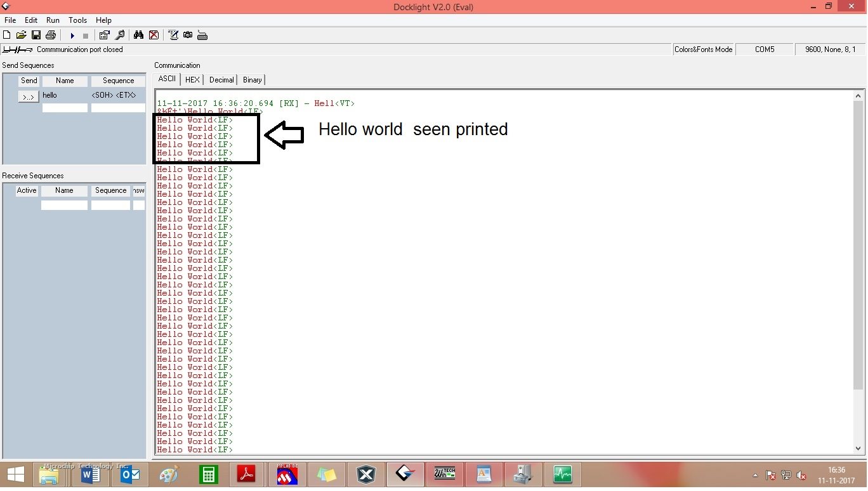Open the notepad/script editor icon
This screenshot has height=491, width=868.
point(173,36)
